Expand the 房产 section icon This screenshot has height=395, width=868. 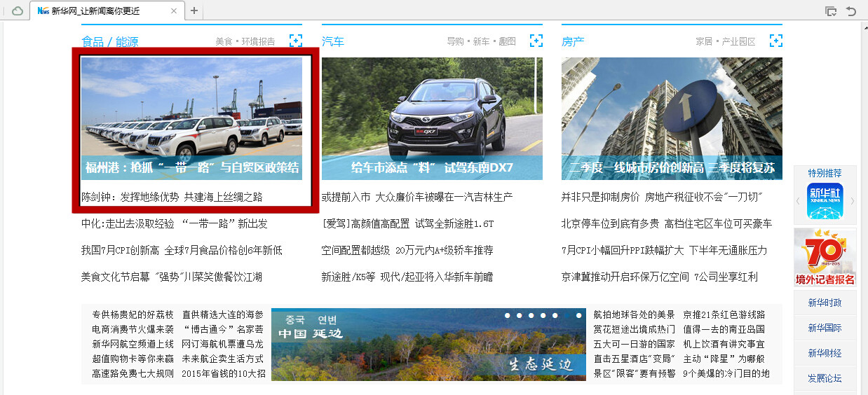775,41
